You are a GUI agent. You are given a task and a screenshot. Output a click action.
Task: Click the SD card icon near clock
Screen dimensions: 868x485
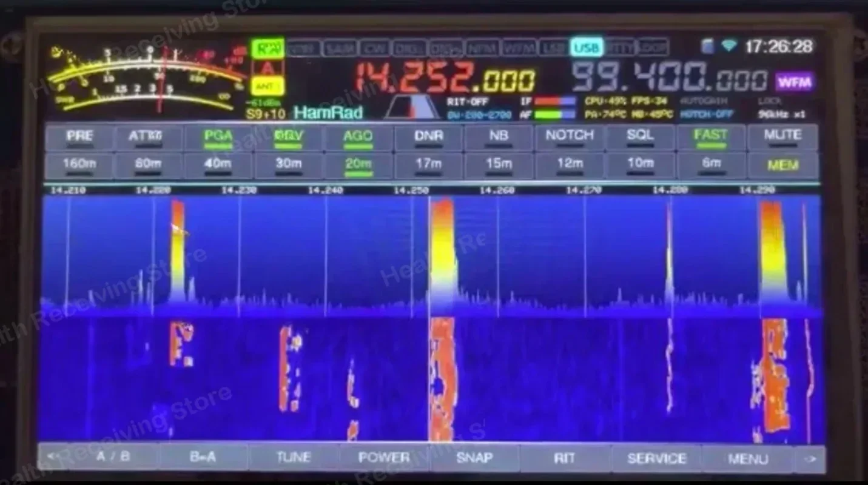coord(707,46)
